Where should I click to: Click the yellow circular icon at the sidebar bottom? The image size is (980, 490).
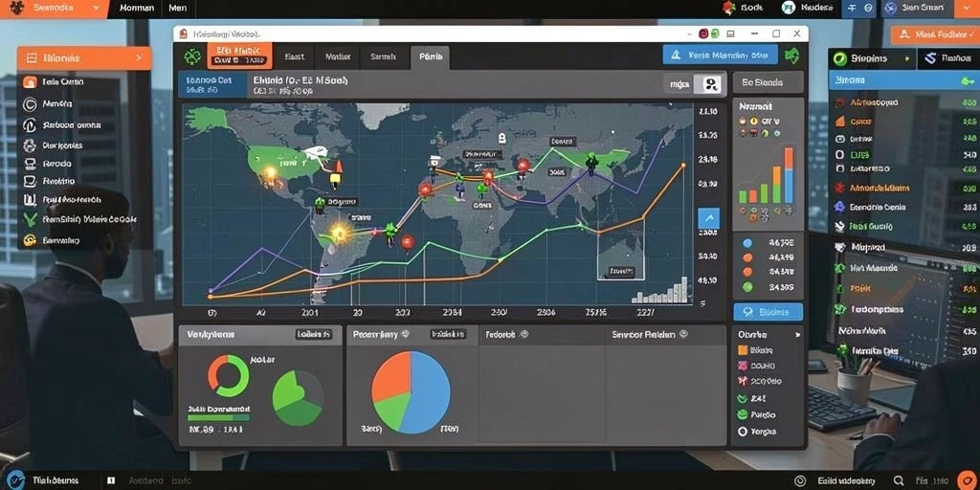tap(30, 240)
